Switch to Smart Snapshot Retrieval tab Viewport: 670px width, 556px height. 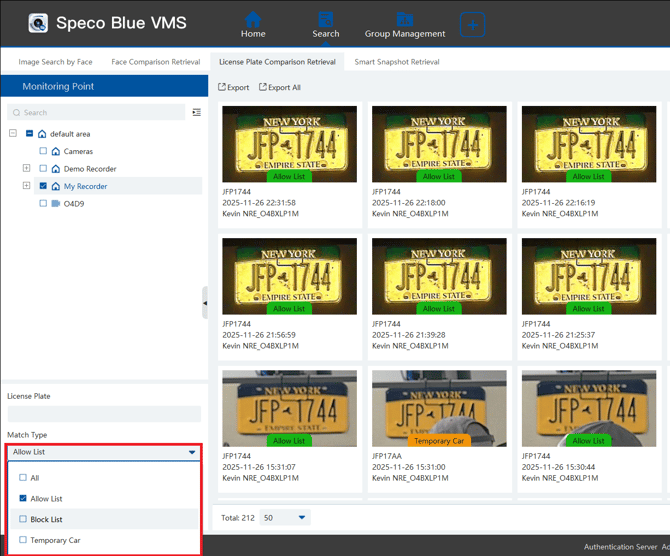coord(396,62)
